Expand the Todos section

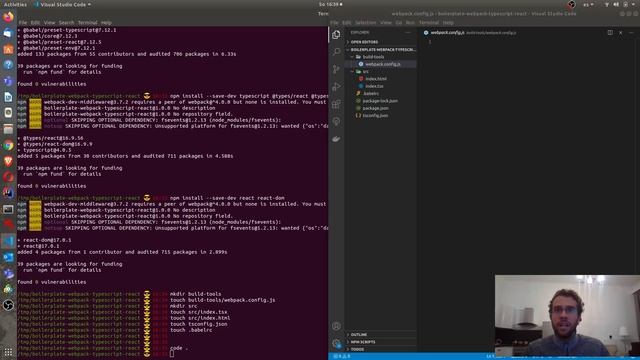point(381,349)
